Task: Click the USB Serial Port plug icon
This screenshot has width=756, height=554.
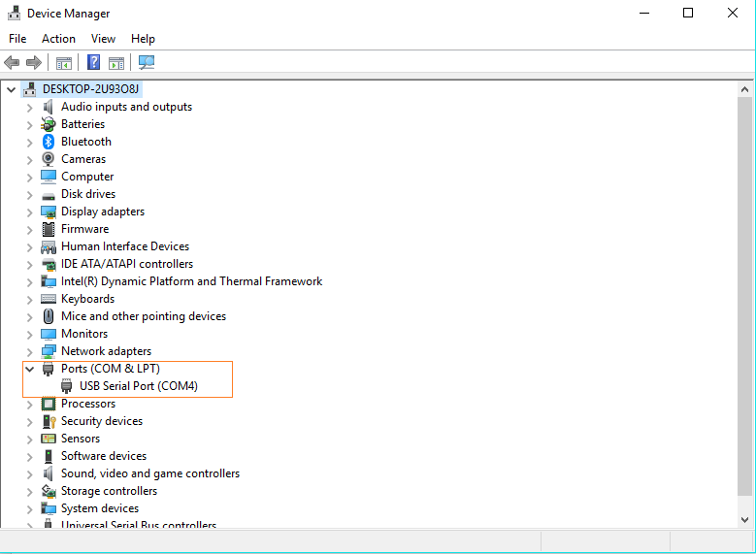Action: click(x=67, y=386)
